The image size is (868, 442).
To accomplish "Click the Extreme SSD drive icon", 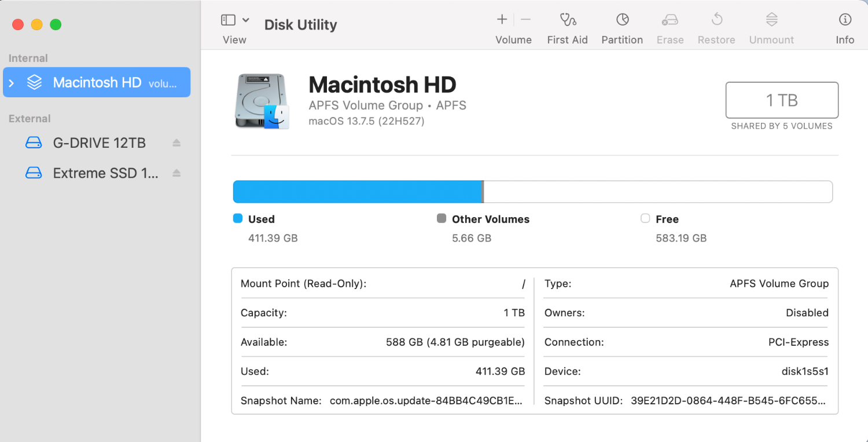I will (34, 173).
